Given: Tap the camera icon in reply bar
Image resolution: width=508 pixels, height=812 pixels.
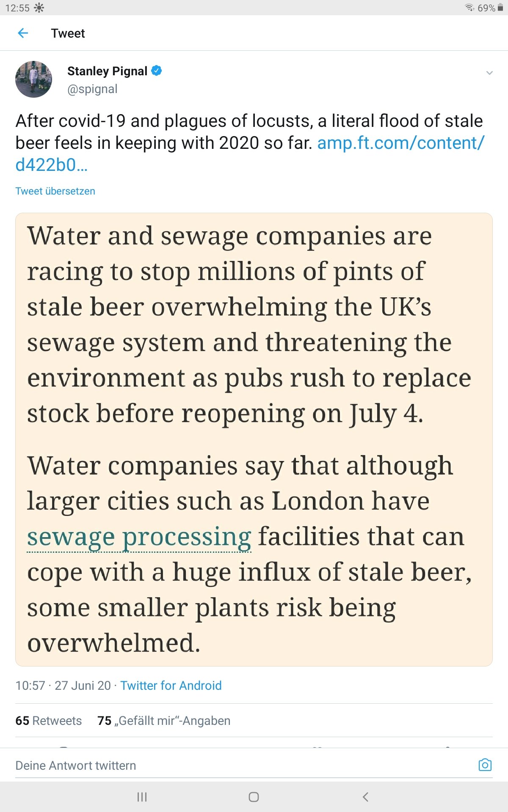Looking at the screenshot, I should tap(485, 765).
